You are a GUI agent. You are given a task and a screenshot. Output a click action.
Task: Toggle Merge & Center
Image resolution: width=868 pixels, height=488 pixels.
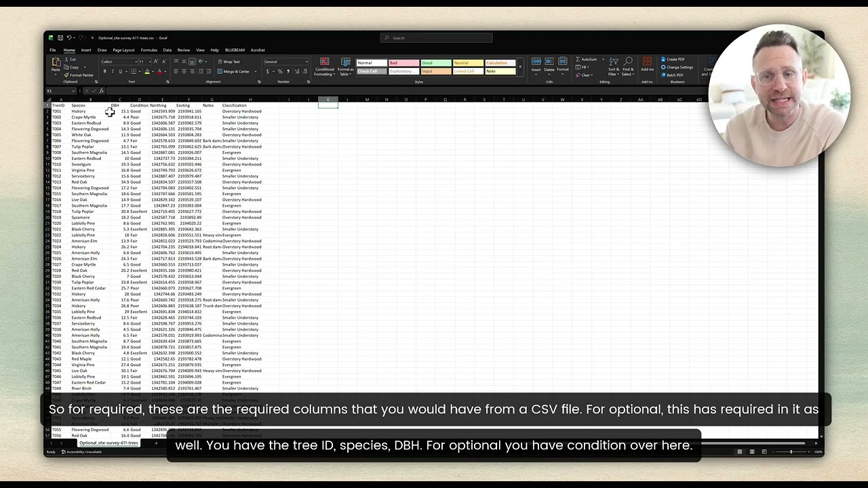pos(233,71)
